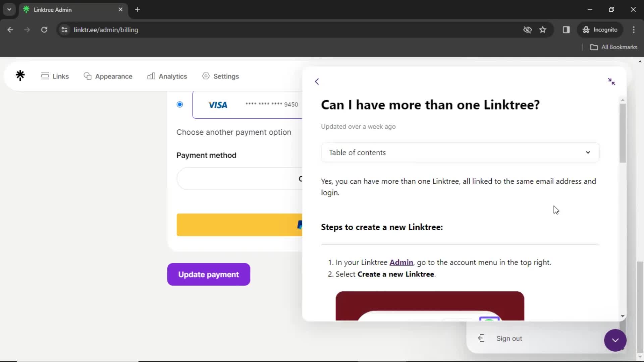This screenshot has width=644, height=362.
Task: Minimize chat with purple chevron button
Action: click(x=615, y=340)
